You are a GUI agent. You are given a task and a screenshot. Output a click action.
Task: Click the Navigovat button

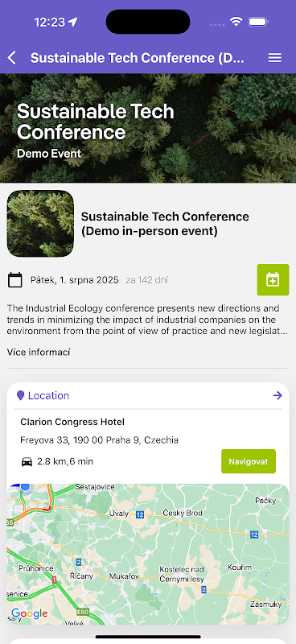(249, 461)
